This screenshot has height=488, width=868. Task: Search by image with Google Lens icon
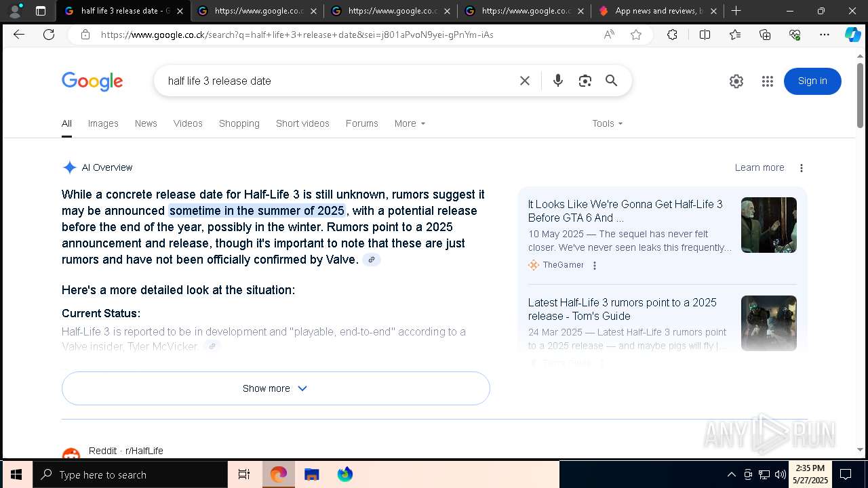(585, 81)
